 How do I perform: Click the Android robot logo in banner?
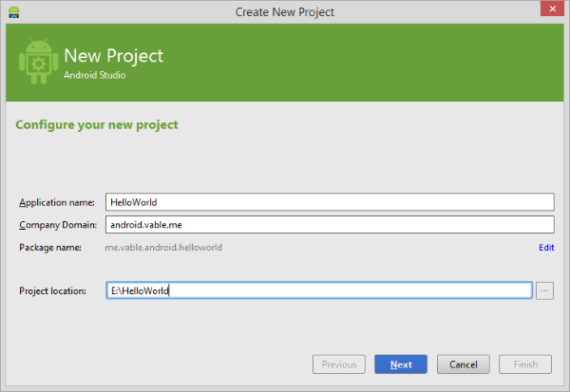(x=39, y=61)
